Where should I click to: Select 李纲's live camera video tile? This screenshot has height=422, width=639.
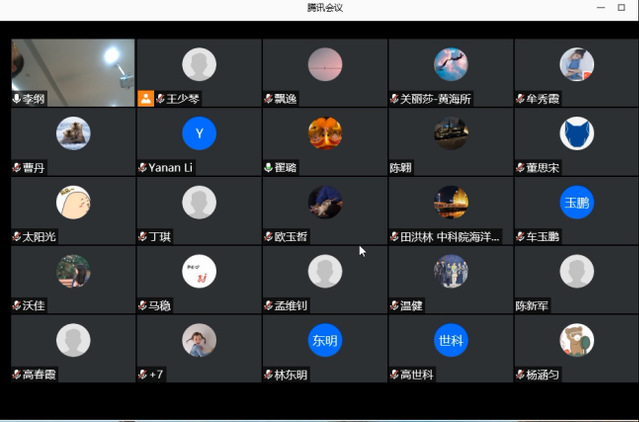tap(73, 73)
